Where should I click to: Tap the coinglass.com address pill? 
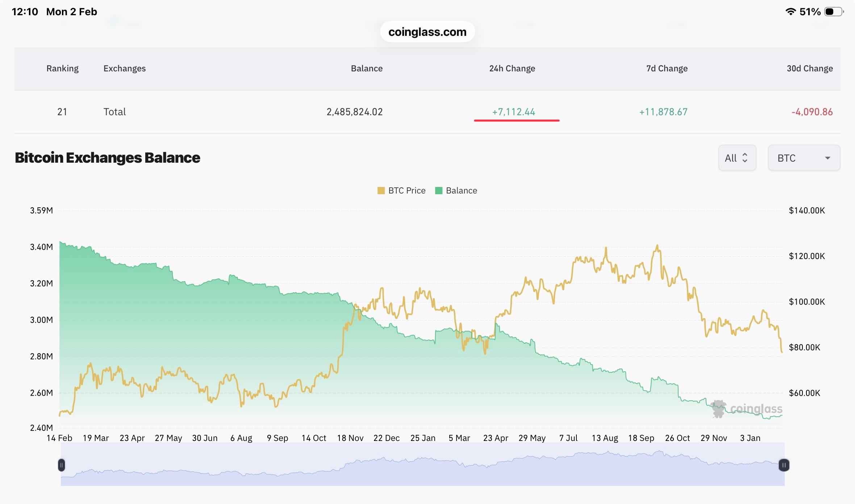(427, 32)
